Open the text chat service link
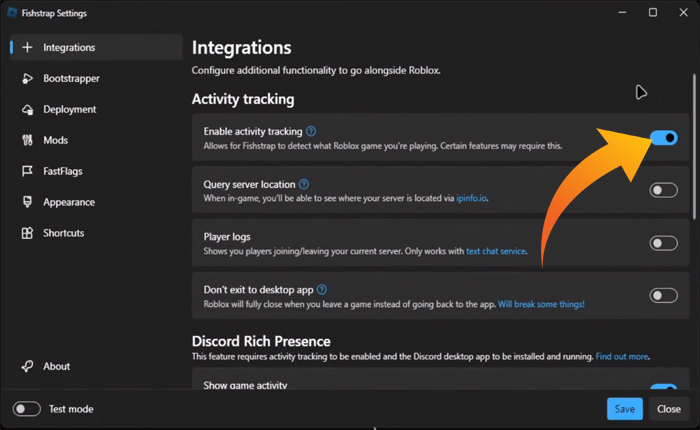This screenshot has height=430, width=700. pos(496,251)
